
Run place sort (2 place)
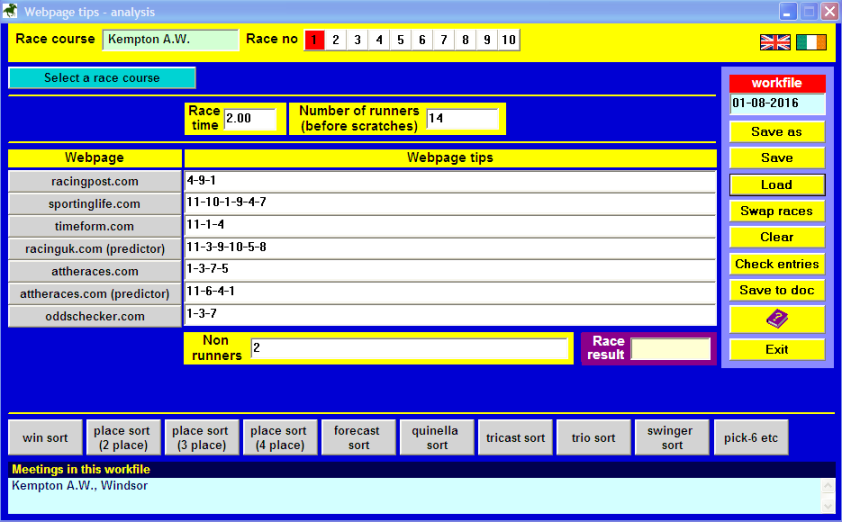(x=124, y=438)
